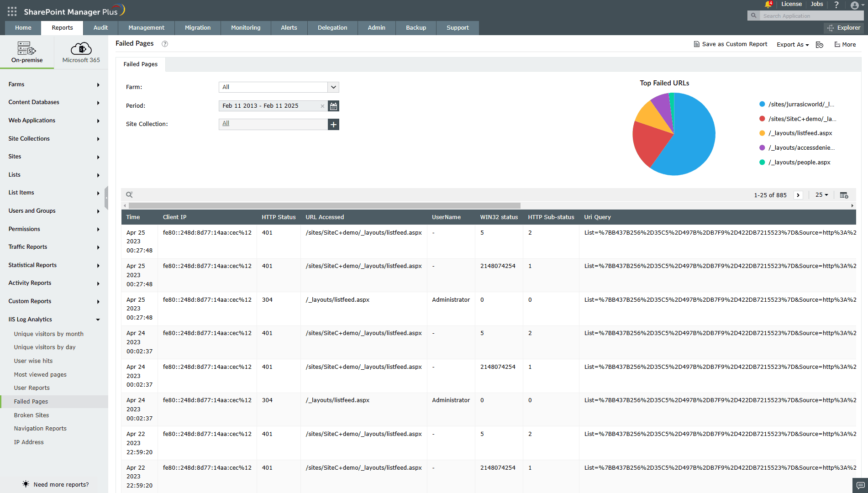Open the table search icon
Viewport: 868px width, 493px height.
tap(130, 195)
